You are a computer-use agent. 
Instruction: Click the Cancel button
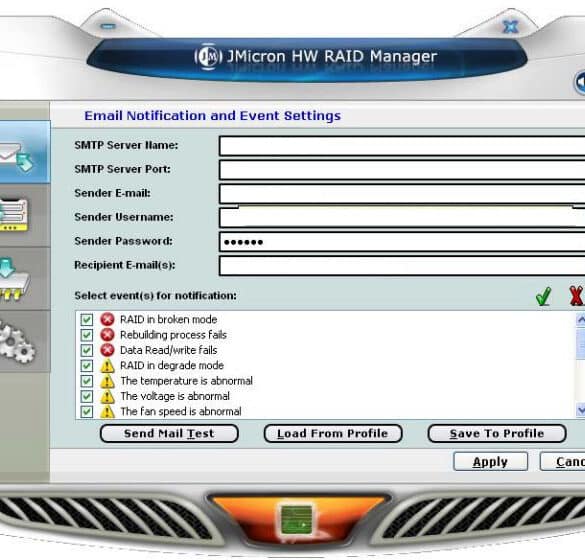tap(563, 462)
